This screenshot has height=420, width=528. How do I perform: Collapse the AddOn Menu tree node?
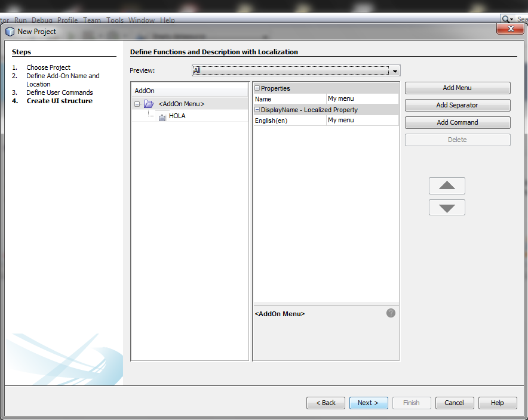click(x=137, y=104)
